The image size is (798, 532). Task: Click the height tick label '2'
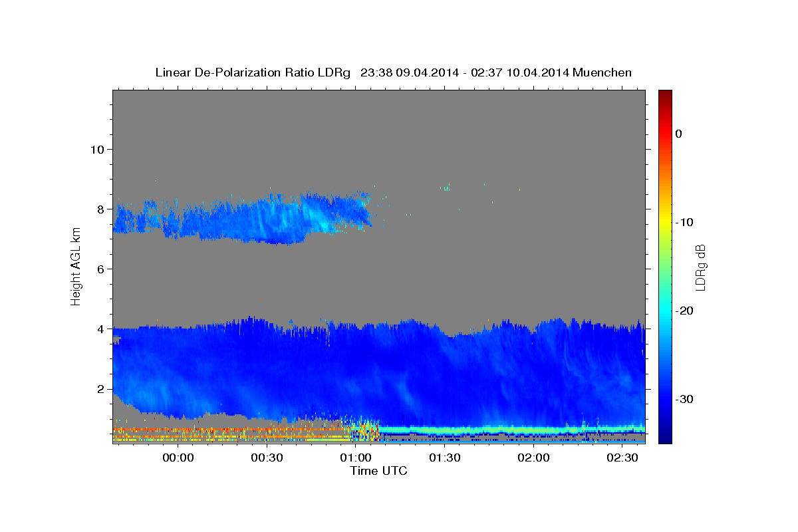[x=100, y=389]
